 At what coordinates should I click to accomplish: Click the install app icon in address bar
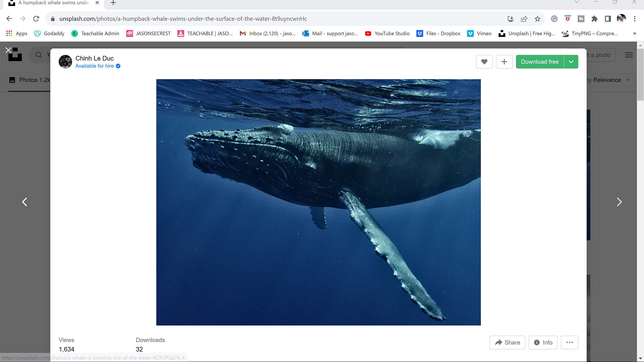click(511, 19)
